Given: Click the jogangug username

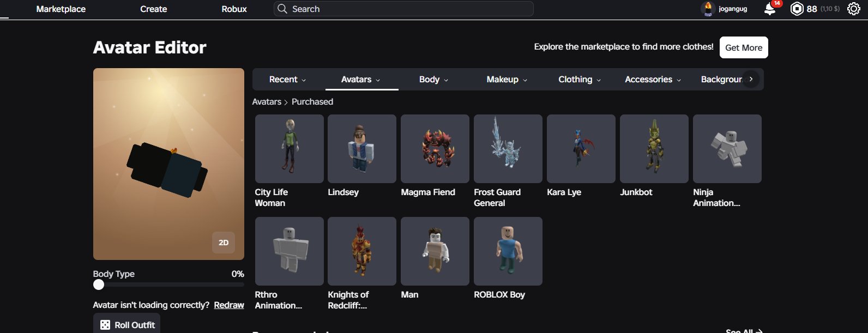Looking at the screenshot, I should [x=733, y=9].
